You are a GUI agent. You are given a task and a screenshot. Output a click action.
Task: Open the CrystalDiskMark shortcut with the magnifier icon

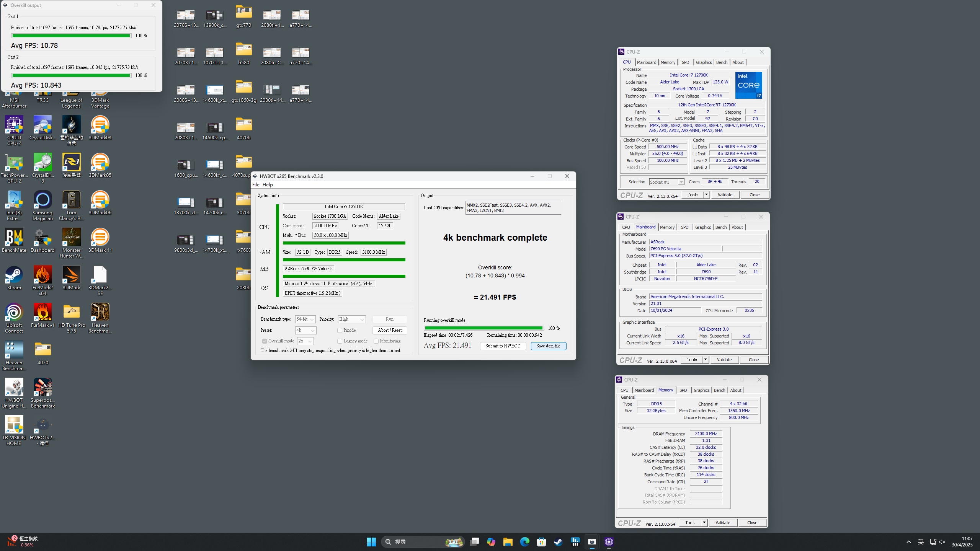[x=42, y=128]
